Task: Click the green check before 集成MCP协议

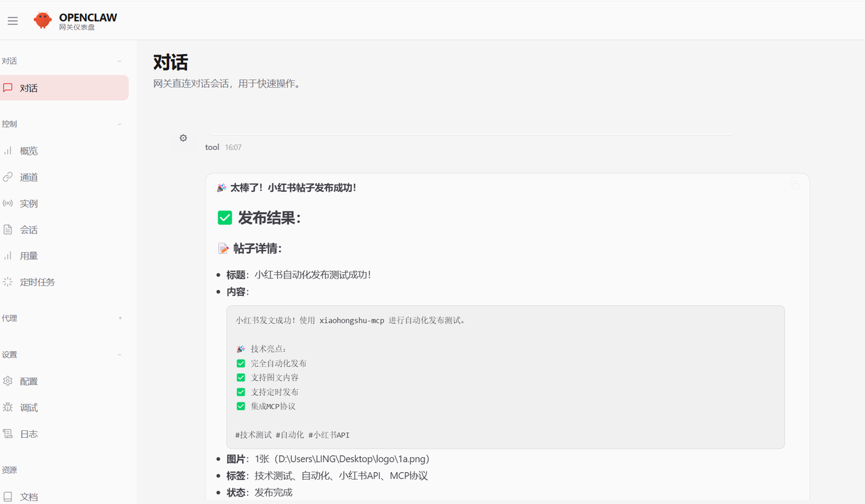Action: tap(241, 406)
